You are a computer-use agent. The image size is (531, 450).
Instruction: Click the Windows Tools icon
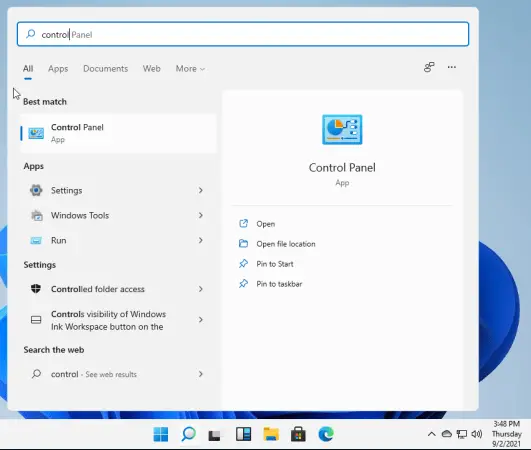(x=37, y=215)
